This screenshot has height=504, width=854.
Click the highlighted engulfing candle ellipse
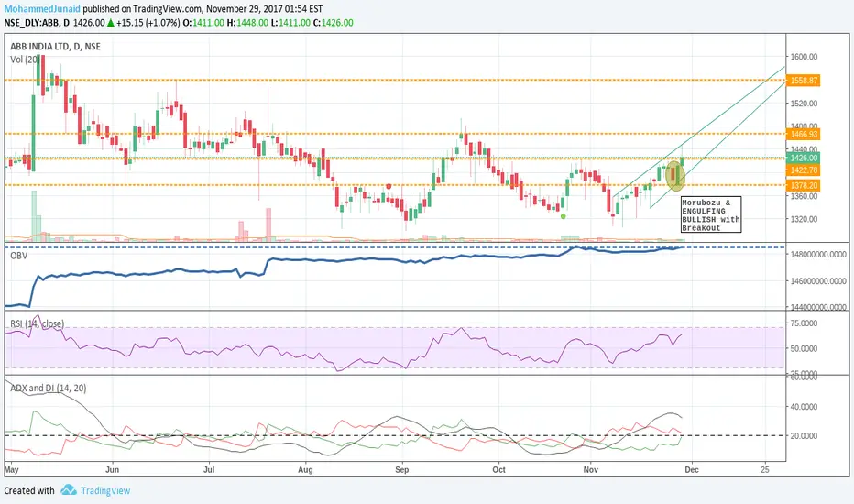point(675,174)
